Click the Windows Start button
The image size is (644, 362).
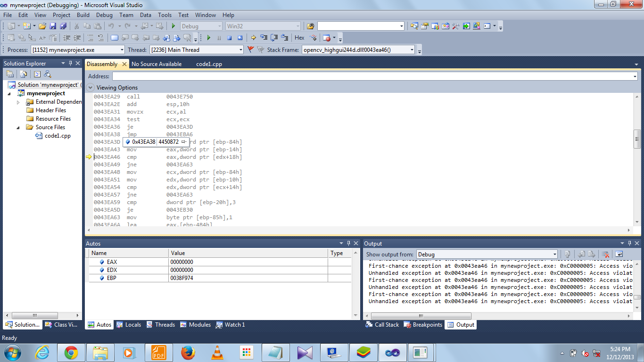point(12,352)
